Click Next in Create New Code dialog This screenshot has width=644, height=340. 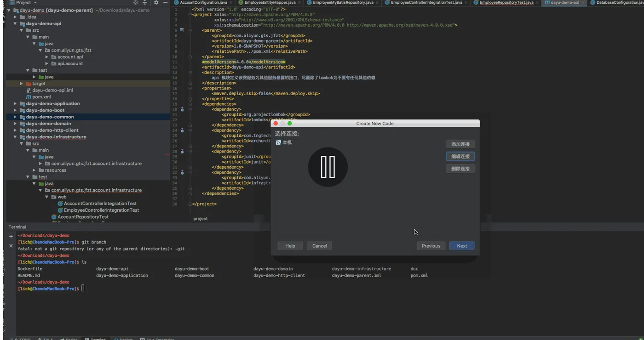pos(462,246)
